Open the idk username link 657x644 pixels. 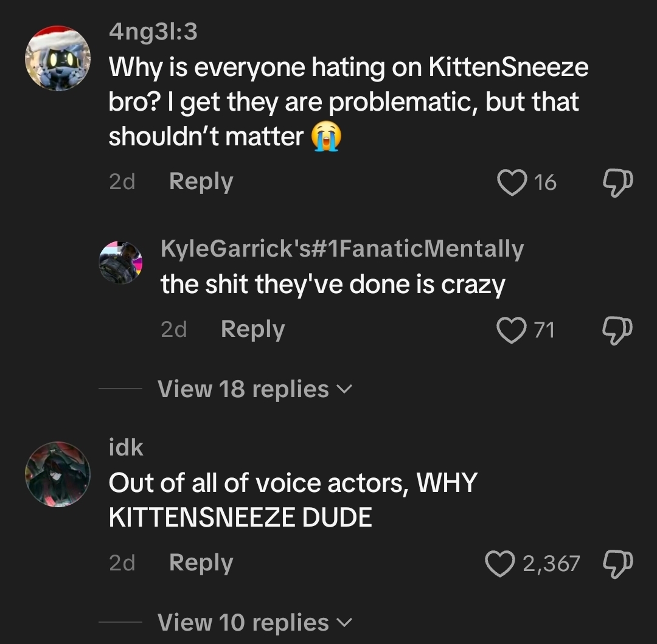pyautogui.click(x=126, y=447)
